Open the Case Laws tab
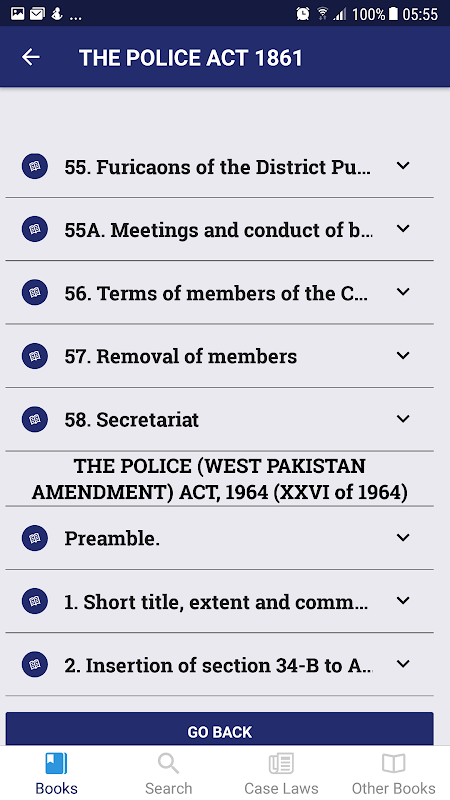450x800 pixels. 281,774
